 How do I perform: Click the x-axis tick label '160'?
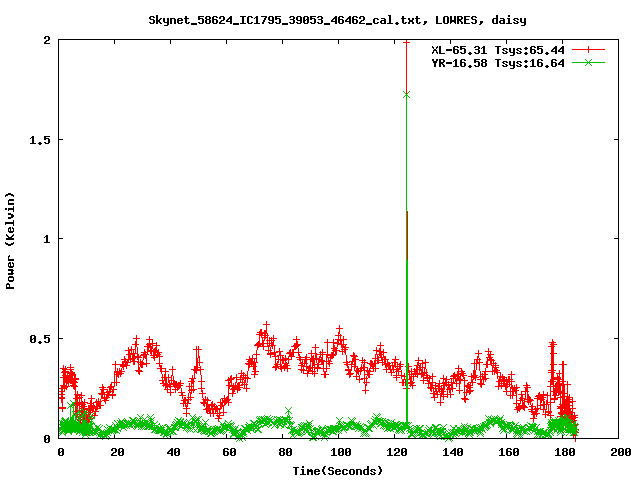[x=509, y=452]
